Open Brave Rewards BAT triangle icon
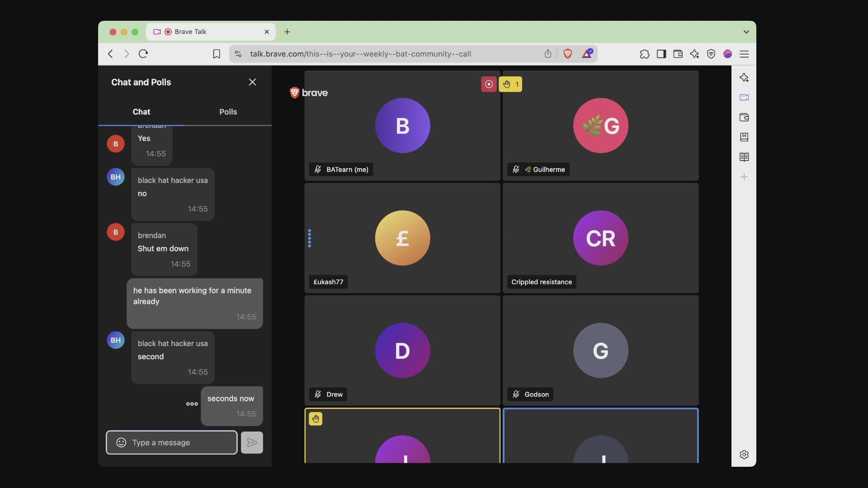Screen dimensions: 868x488 587,54
